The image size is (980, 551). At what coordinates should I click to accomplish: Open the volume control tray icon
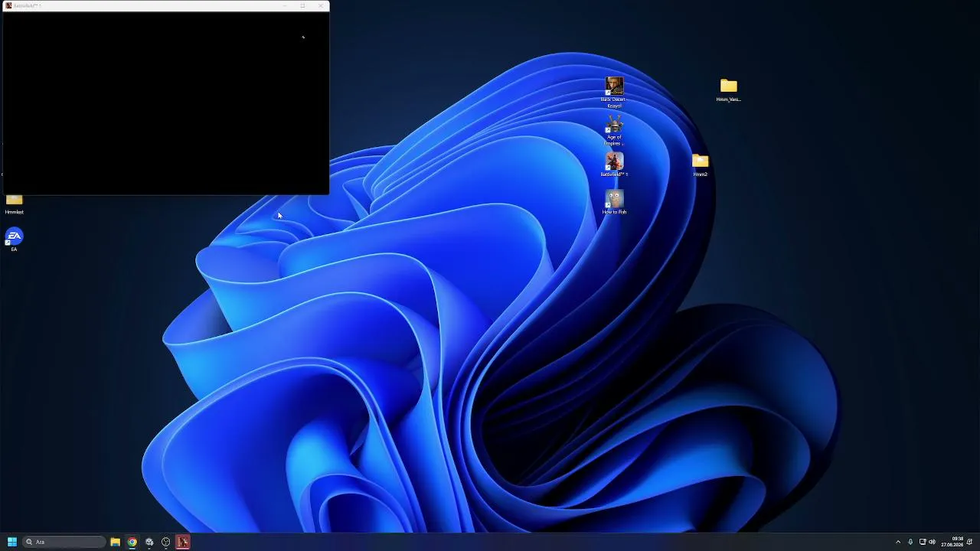932,542
